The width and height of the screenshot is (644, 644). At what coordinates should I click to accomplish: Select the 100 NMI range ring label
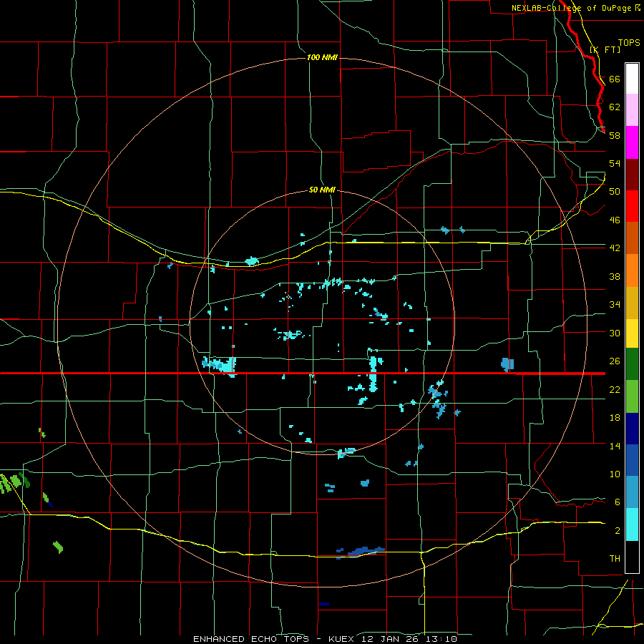tap(322, 57)
